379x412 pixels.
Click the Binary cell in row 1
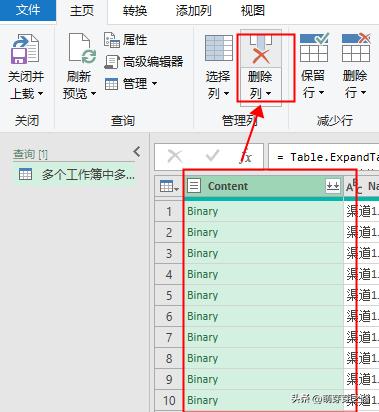pyautogui.click(x=263, y=211)
